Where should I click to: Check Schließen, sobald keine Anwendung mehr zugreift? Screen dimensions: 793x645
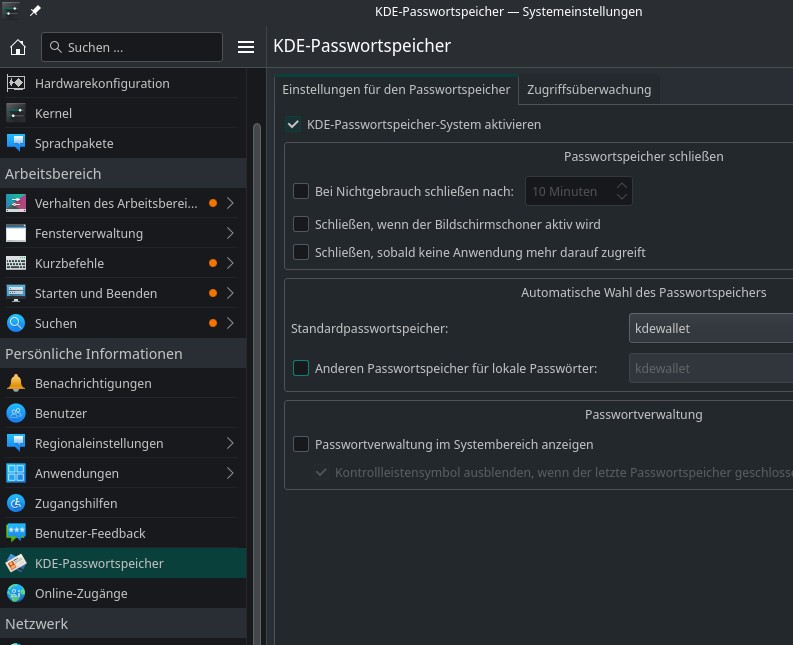click(x=301, y=252)
